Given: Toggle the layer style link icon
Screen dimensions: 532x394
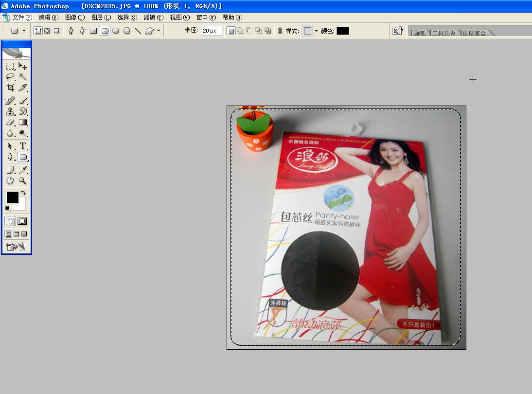Looking at the screenshot, I should tap(280, 31).
